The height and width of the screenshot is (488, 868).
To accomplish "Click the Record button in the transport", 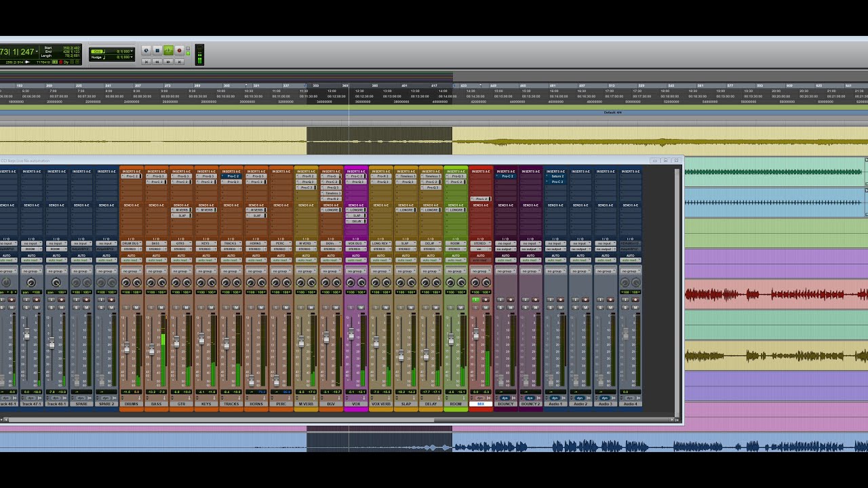I will (179, 50).
